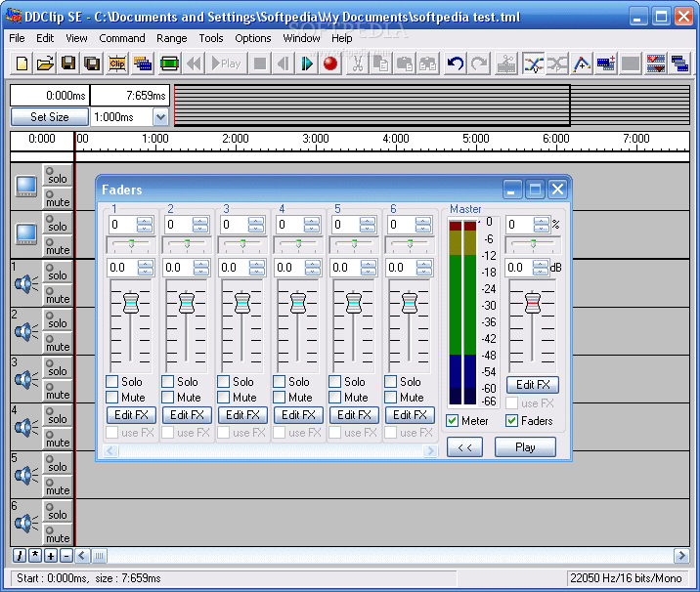Click the volume fader knob on channel 2
This screenshot has height=592, width=700.
[187, 303]
